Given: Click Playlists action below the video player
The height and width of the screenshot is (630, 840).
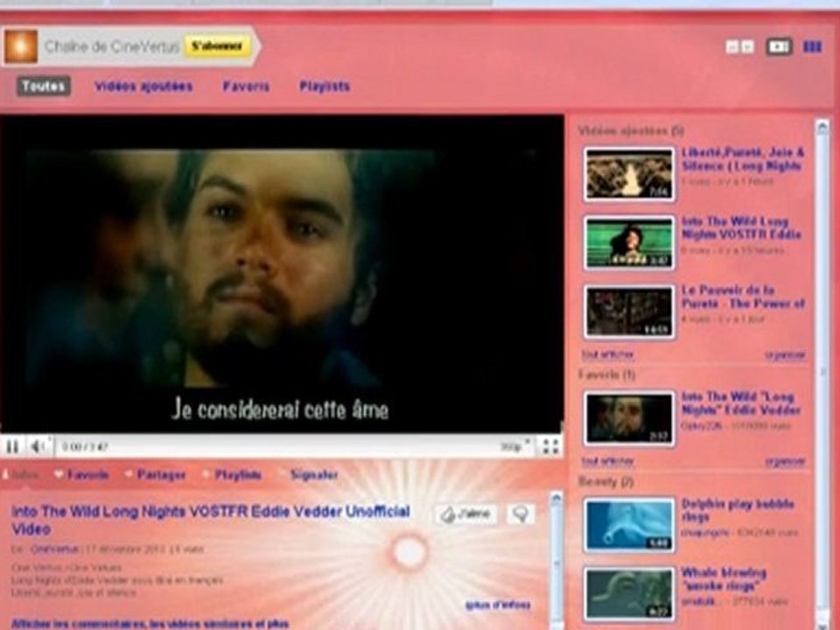Looking at the screenshot, I should 233,474.
